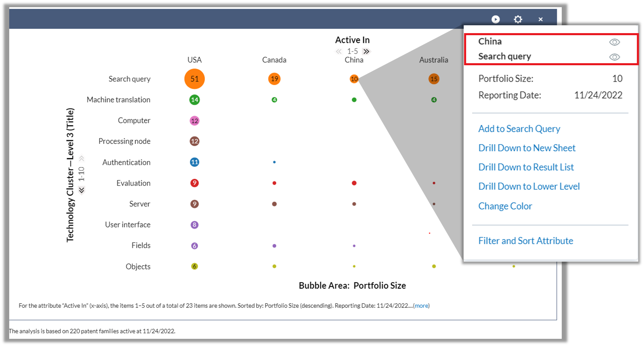The height and width of the screenshot is (346, 644).
Task: Choose Add to Search Query
Action: (519, 129)
